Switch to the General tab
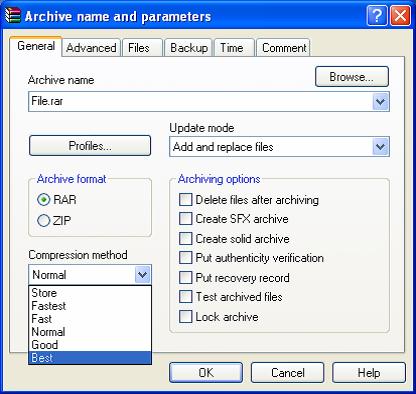Image resolution: width=416 pixels, height=394 pixels. (36, 46)
